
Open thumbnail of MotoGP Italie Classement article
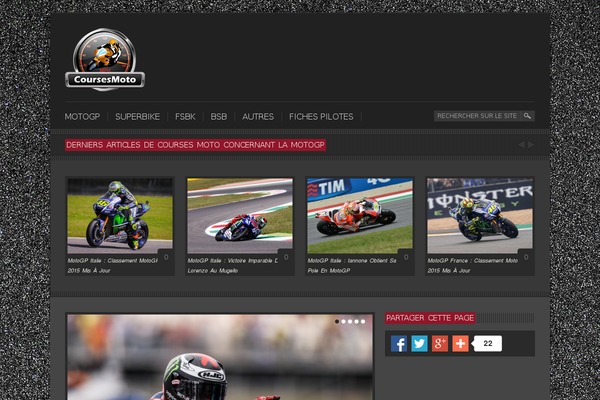(120, 216)
